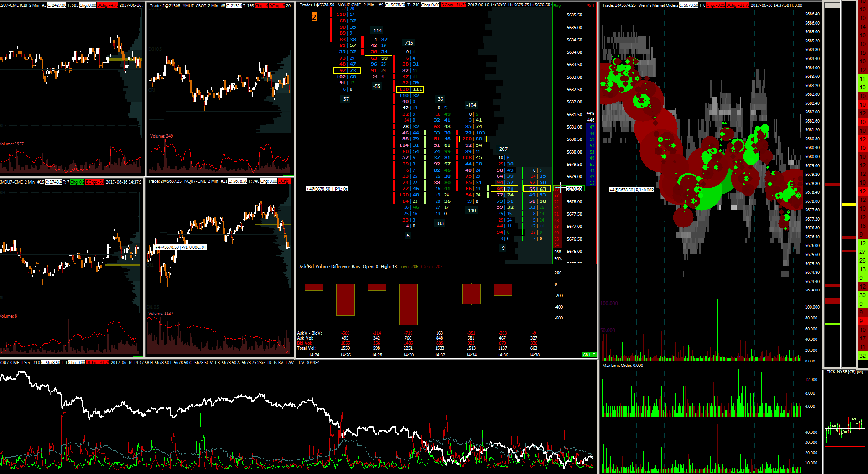Viewport: 868px width, 474px height.
Task: Click the 183 delta label below the footprint bar
Action: click(x=440, y=223)
